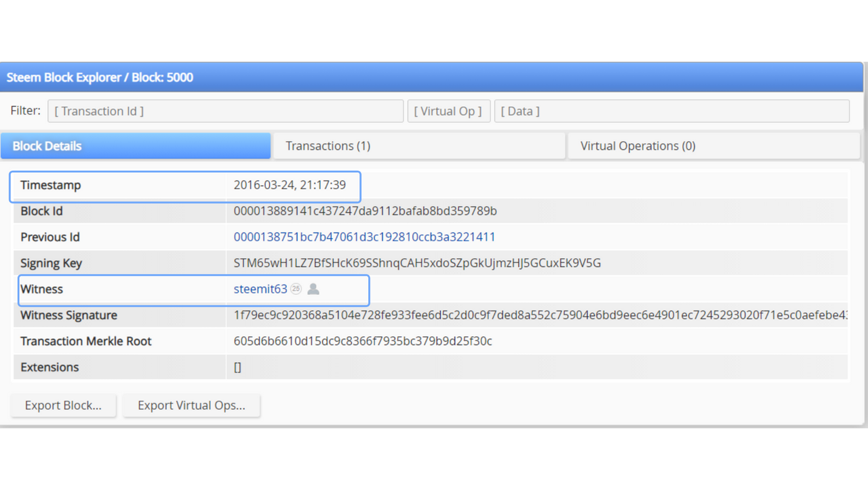
Task: Open the Transactions (1) tab
Action: click(418, 146)
